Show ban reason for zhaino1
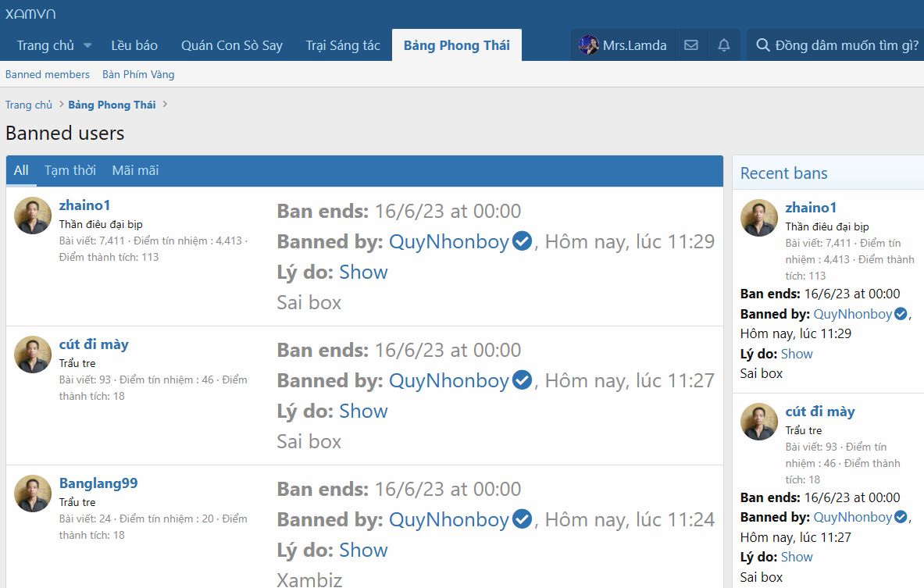Viewport: 924px width, 588px height. tap(363, 272)
